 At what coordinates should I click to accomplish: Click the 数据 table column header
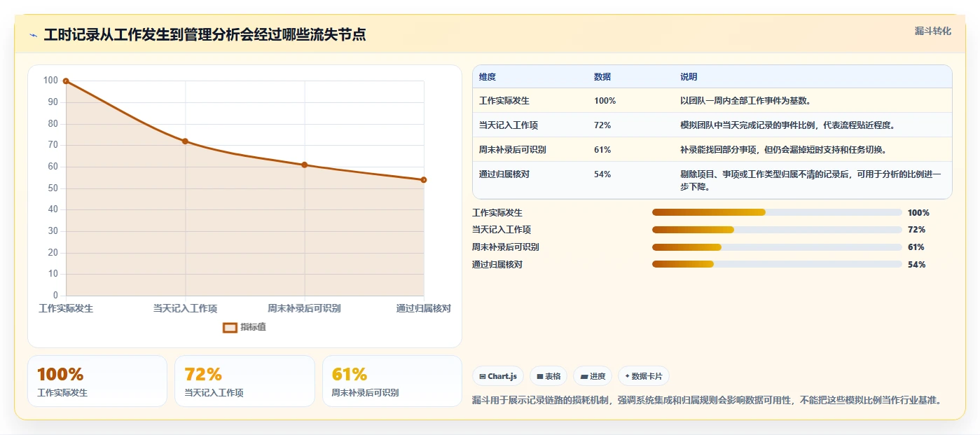pos(602,77)
